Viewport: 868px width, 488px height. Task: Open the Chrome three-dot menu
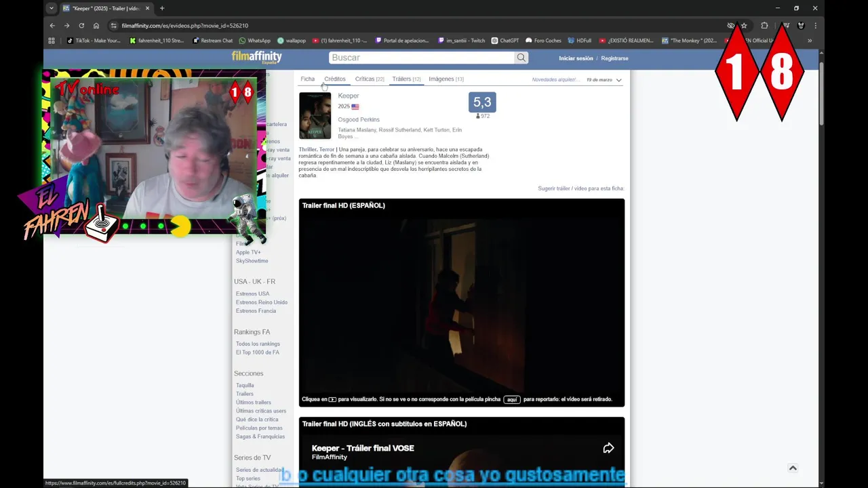click(815, 26)
